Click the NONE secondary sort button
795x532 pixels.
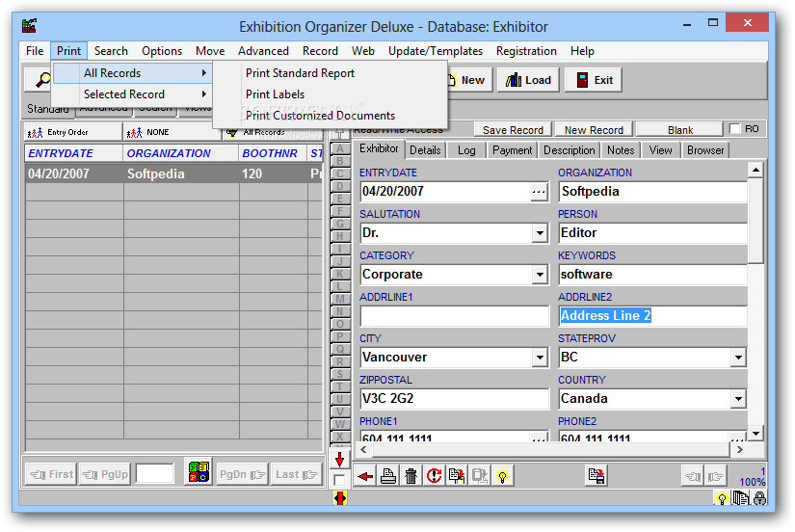click(172, 132)
